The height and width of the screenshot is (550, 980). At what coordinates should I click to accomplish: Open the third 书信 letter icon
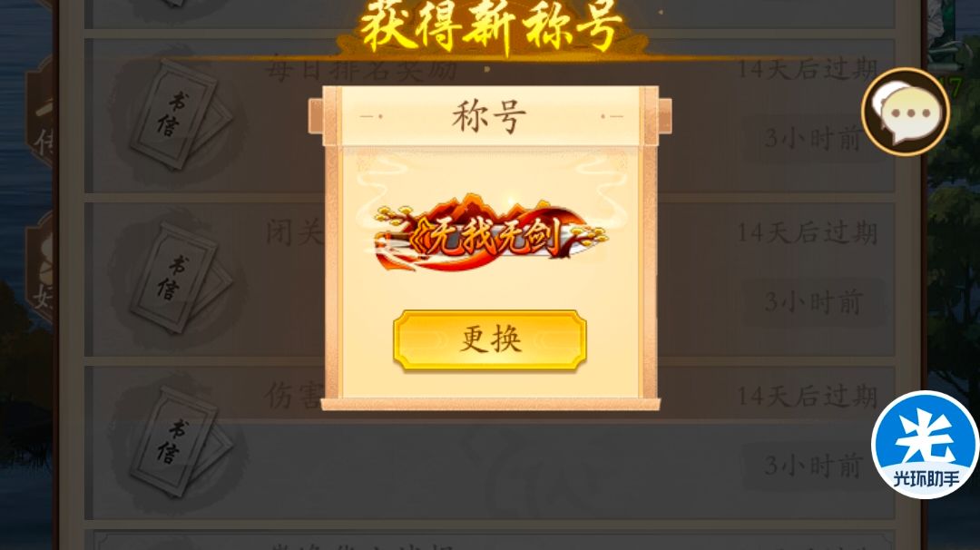(x=178, y=440)
